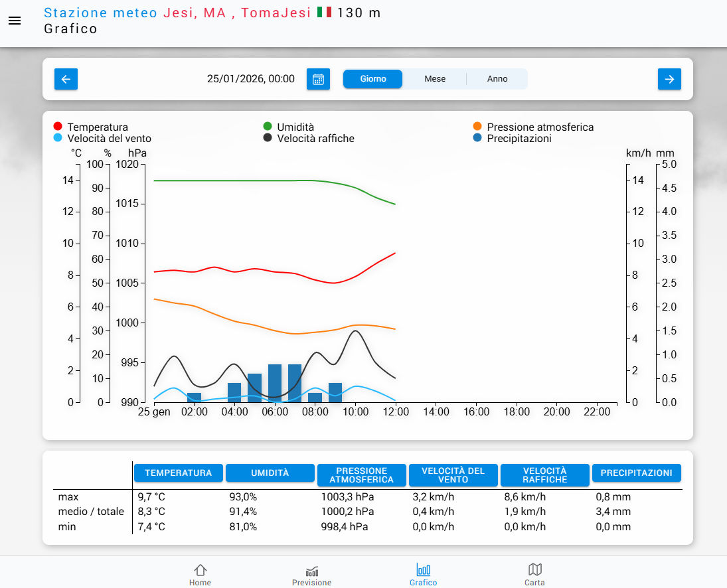
Task: Go to previous day with left arrow
Action: [x=66, y=79]
